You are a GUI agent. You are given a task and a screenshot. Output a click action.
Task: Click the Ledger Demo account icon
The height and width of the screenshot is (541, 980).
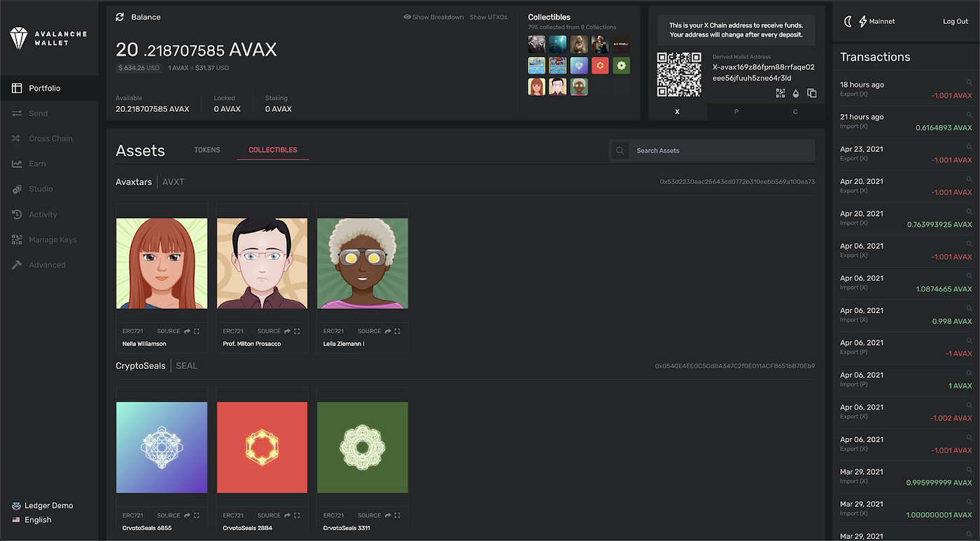point(16,505)
